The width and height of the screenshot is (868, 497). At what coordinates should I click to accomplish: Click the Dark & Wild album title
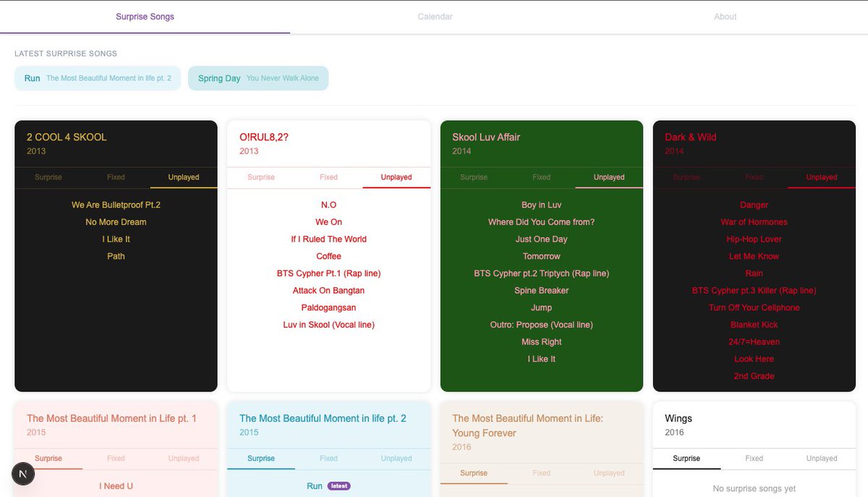pyautogui.click(x=691, y=137)
